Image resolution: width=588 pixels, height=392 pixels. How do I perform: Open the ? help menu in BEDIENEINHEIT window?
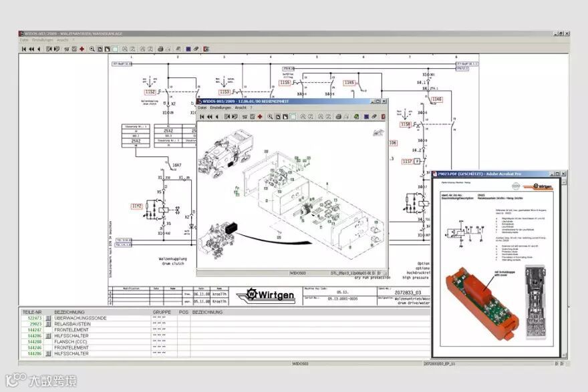point(252,108)
